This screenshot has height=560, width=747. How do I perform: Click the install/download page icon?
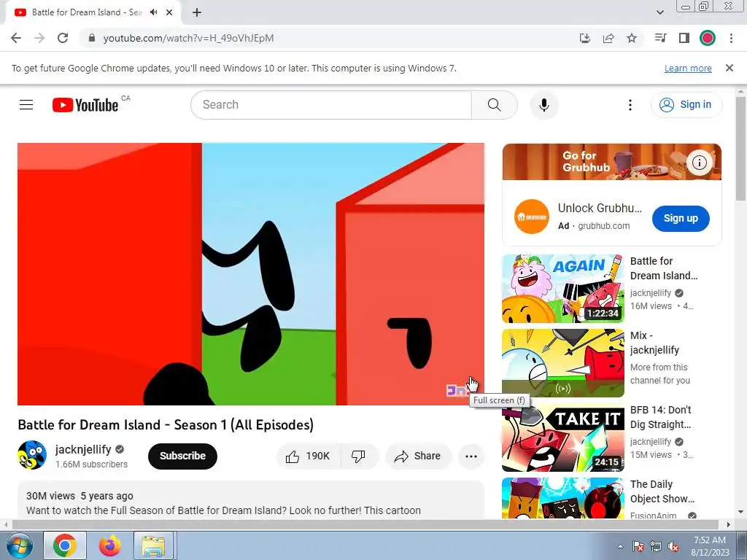[584, 38]
